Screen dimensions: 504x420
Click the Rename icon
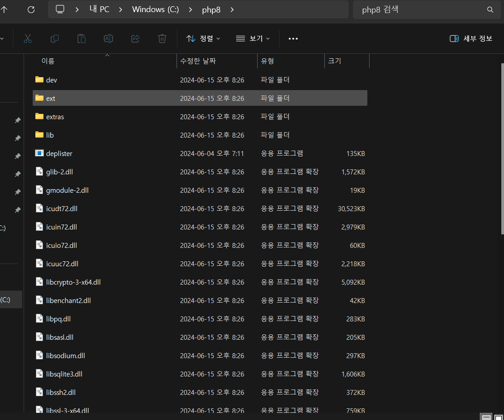click(108, 39)
